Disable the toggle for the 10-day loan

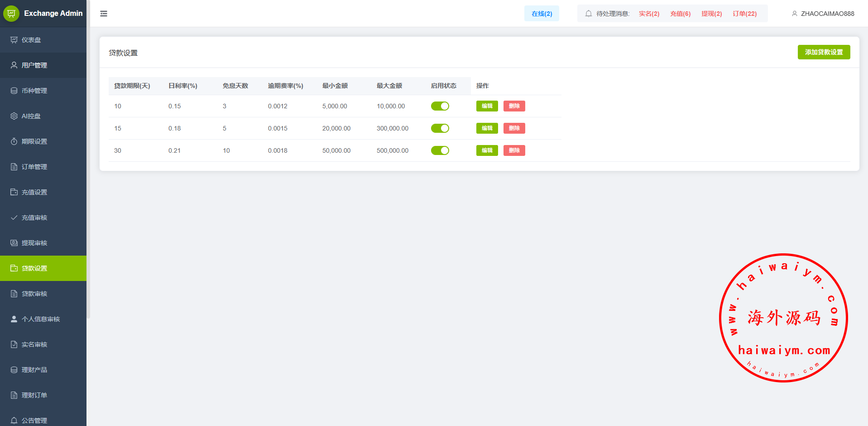[440, 106]
